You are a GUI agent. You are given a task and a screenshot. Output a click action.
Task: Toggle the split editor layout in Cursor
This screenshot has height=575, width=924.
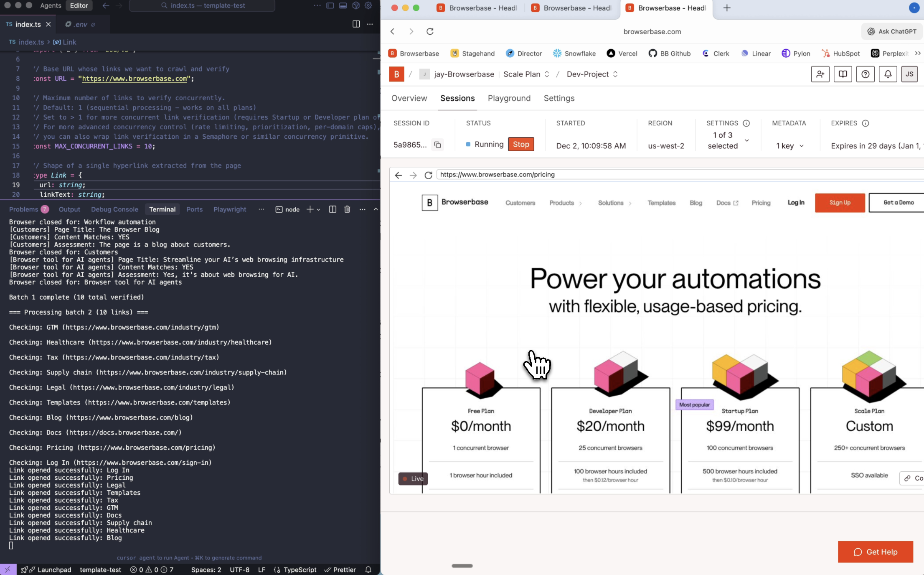click(x=355, y=24)
